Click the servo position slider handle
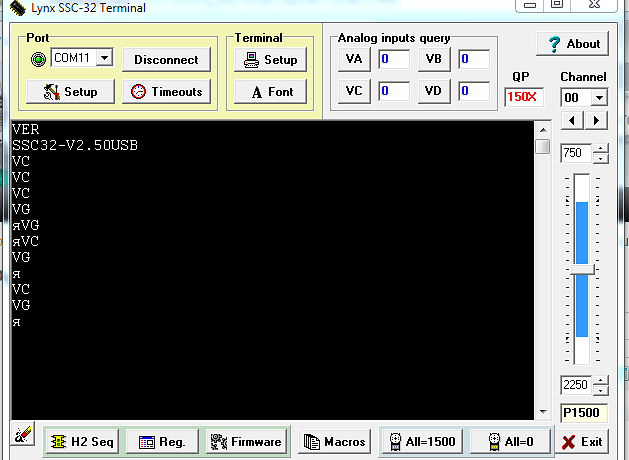This screenshot has width=629, height=460. pyautogui.click(x=582, y=269)
